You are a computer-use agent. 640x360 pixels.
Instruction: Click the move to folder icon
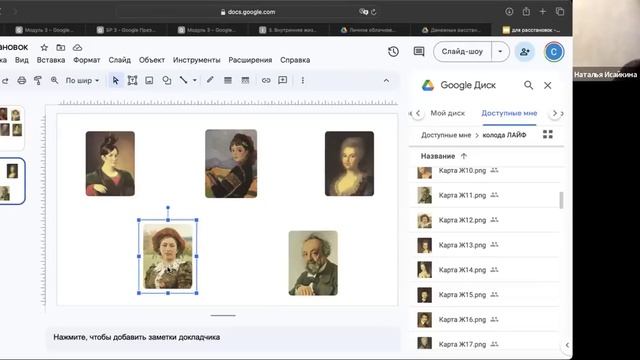tap(61, 48)
